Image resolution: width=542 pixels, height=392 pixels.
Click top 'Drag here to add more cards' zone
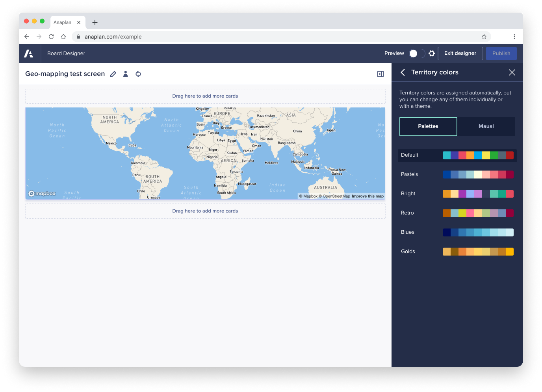coord(205,96)
